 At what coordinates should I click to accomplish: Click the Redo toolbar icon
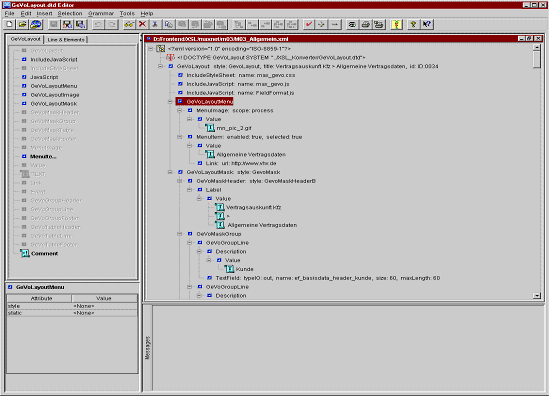112,24
